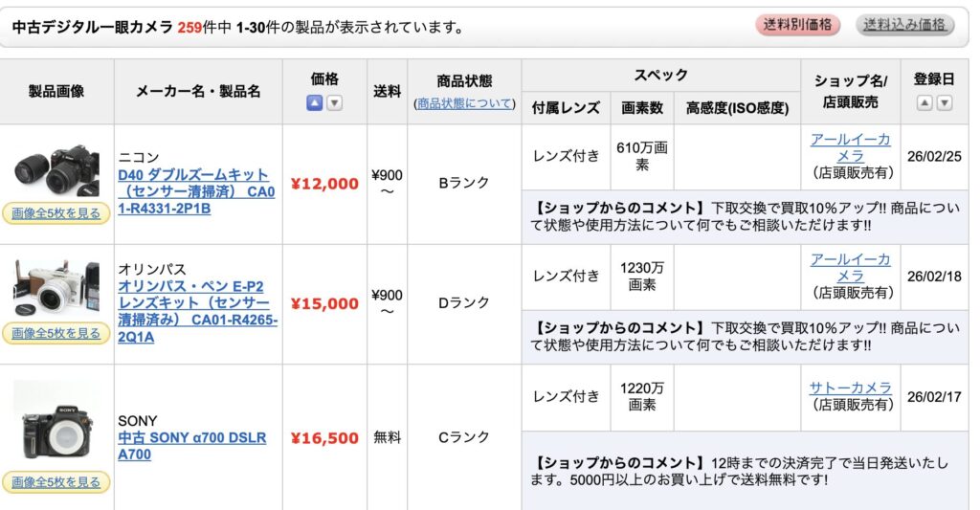Click the 1230万画素 pixel count cell
The height and width of the screenshot is (510, 980).
pos(642,277)
